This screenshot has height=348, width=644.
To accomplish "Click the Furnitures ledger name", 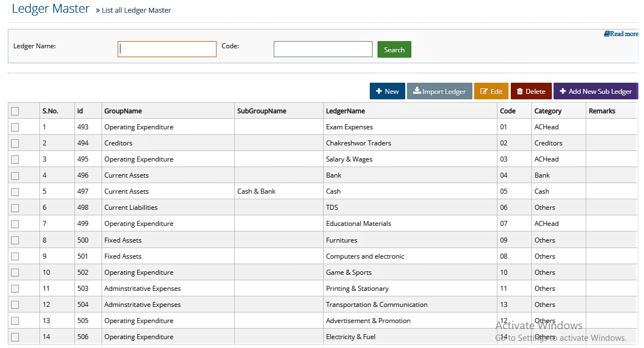I will click(342, 240).
